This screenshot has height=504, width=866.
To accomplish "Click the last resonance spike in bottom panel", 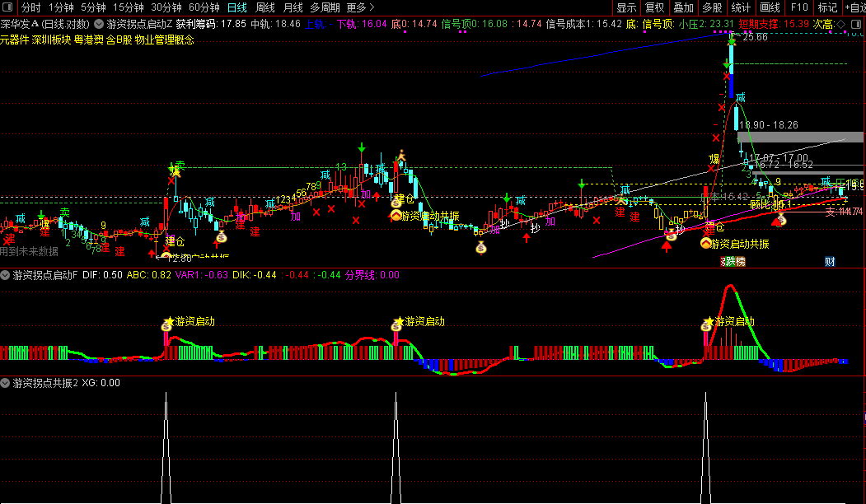I will pyautogui.click(x=706, y=447).
